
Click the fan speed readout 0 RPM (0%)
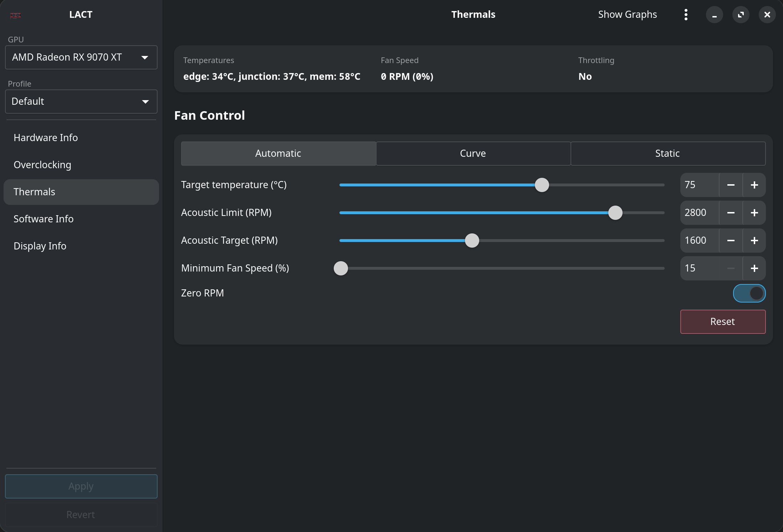click(407, 77)
